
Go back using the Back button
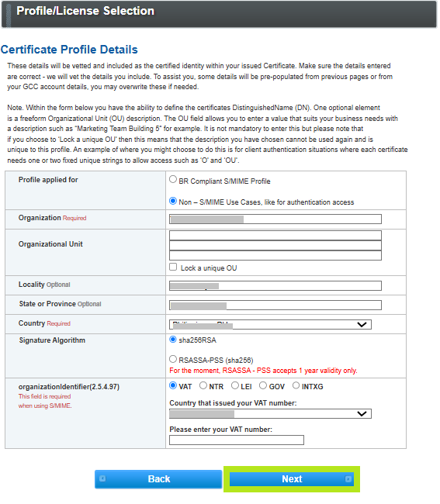click(x=158, y=479)
